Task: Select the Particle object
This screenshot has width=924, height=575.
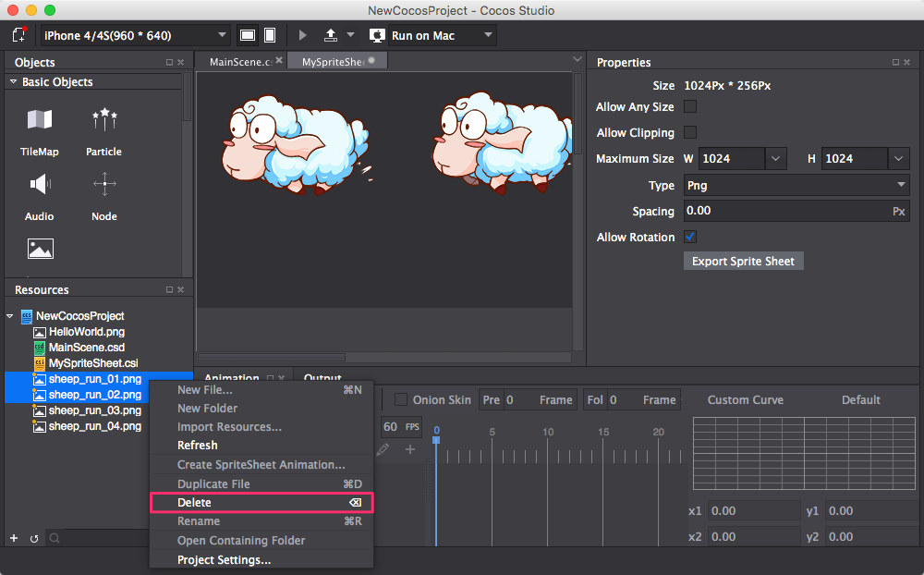Action: point(103,133)
